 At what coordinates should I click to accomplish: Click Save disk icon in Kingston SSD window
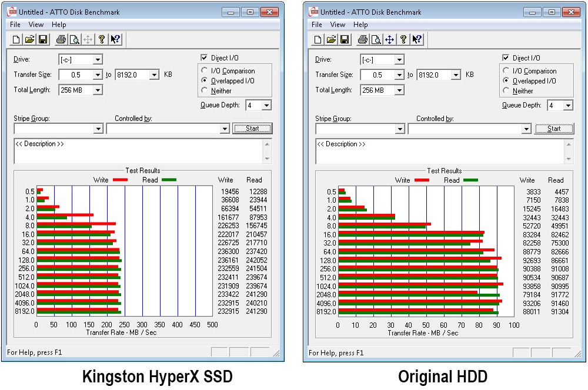43,39
